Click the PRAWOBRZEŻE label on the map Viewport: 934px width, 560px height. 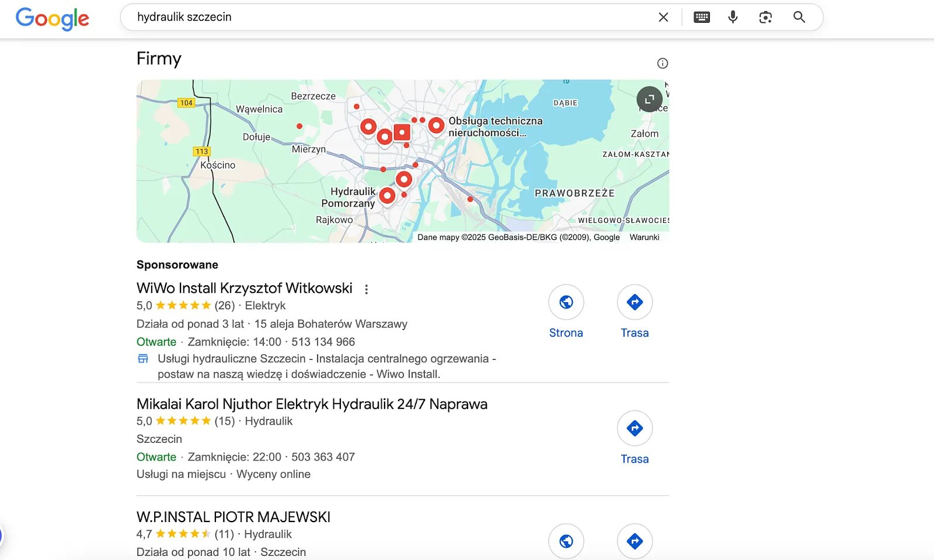point(574,193)
